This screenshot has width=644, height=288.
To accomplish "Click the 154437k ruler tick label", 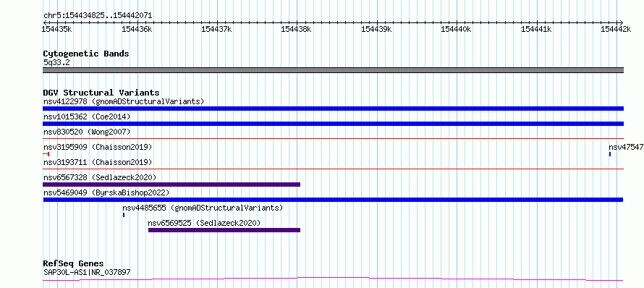I will click(217, 29).
